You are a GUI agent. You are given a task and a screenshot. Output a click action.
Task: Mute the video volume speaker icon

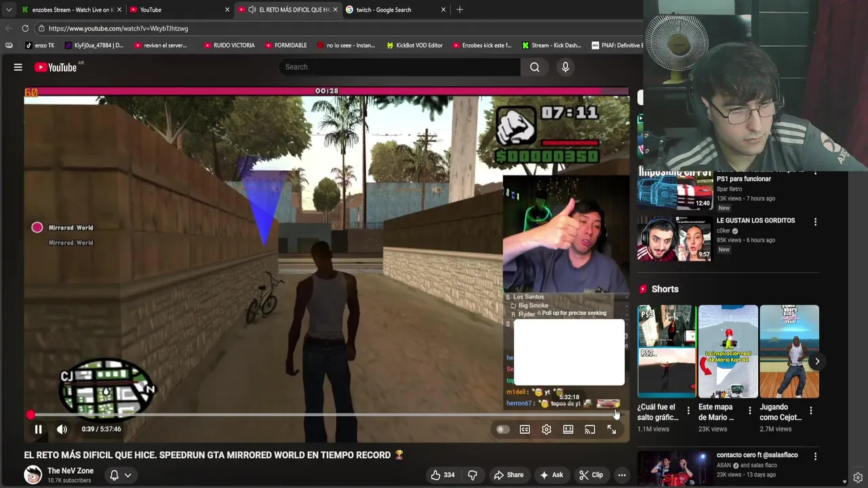(62, 429)
